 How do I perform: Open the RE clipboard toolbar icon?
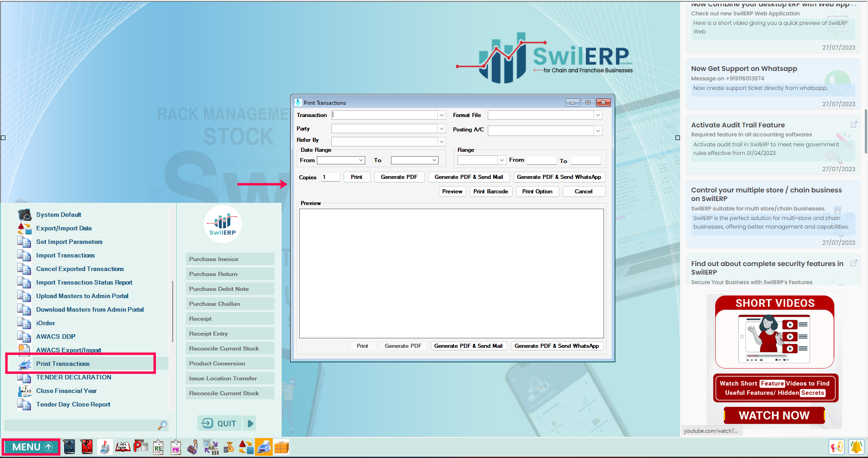[x=158, y=447]
